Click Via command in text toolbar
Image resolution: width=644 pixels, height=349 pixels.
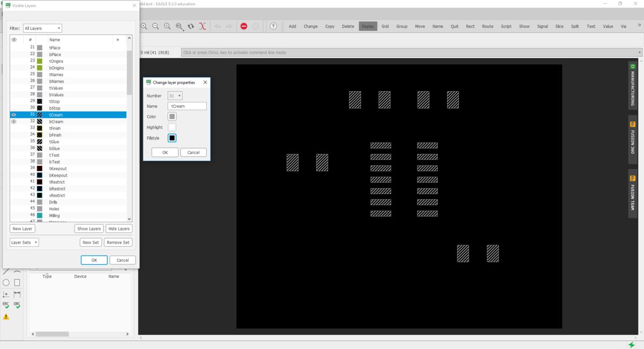coord(624,26)
